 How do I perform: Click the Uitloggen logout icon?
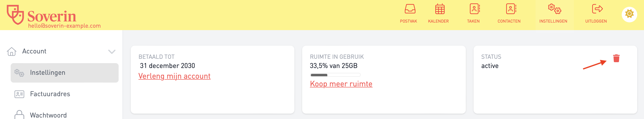pos(597,9)
